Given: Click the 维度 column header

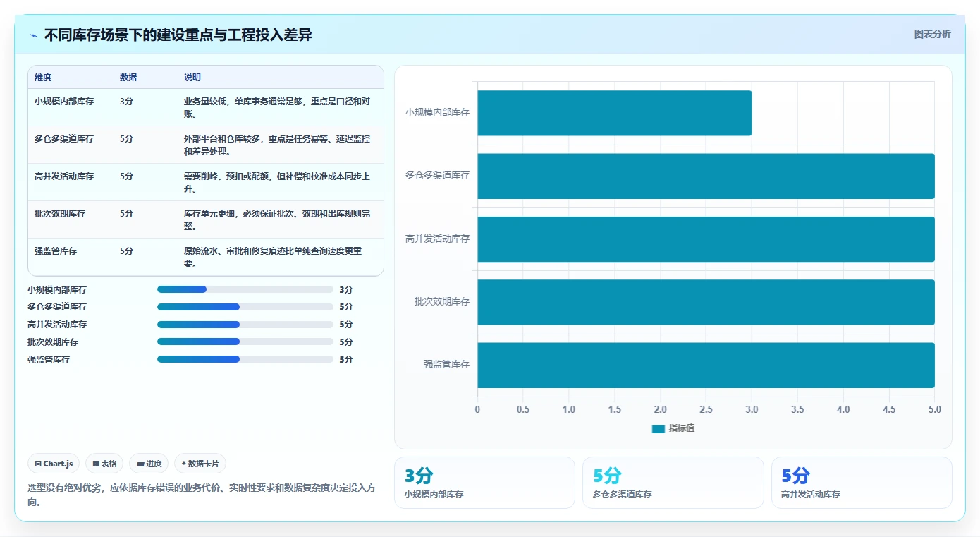Looking at the screenshot, I should [x=43, y=78].
